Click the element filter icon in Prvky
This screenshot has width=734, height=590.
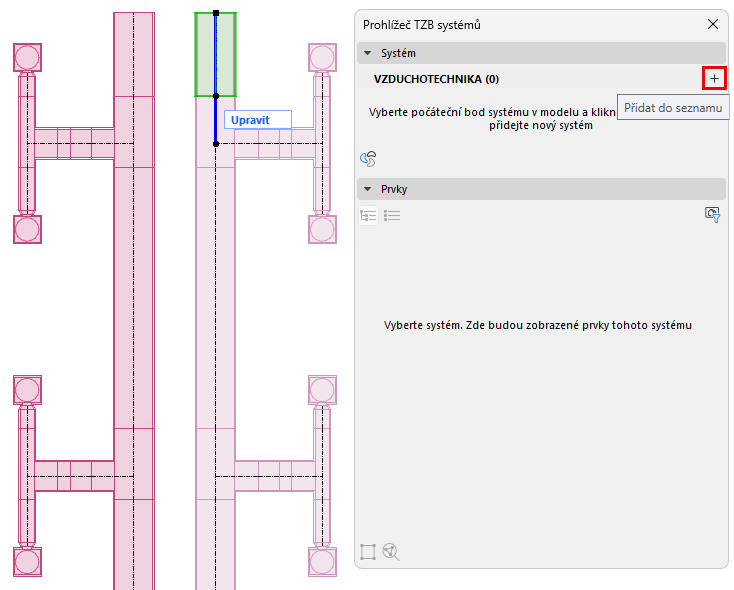coord(712,215)
